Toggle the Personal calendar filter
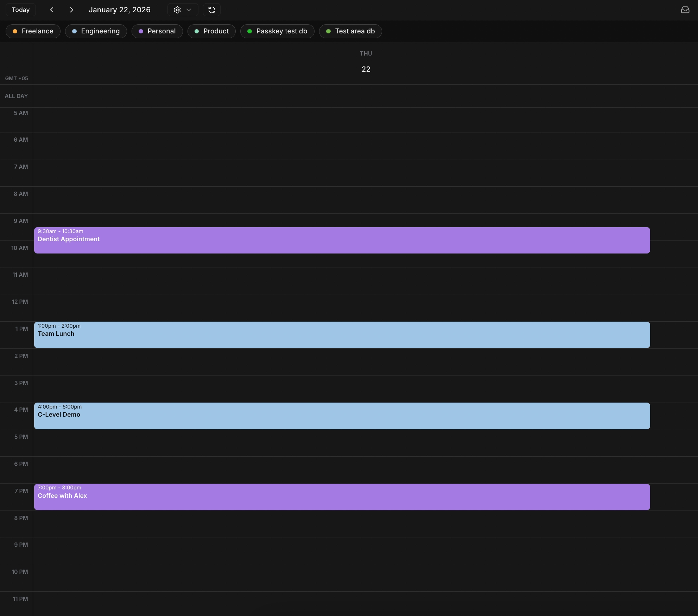 click(157, 31)
